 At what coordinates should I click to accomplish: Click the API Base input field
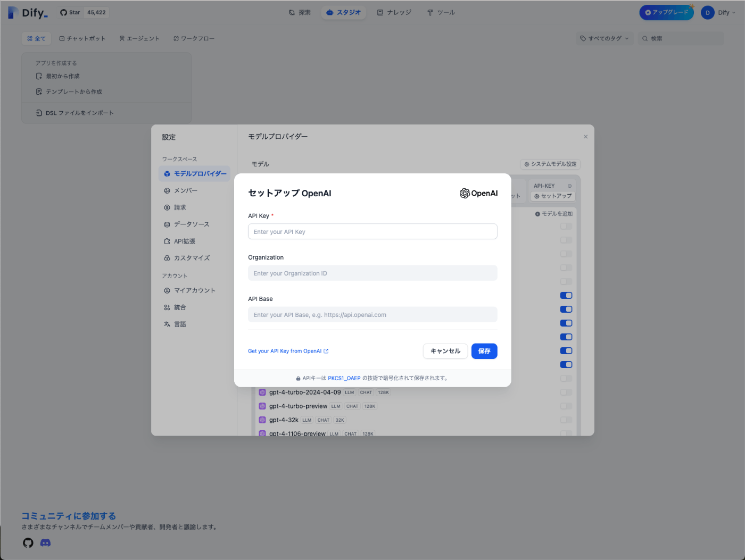click(x=372, y=314)
